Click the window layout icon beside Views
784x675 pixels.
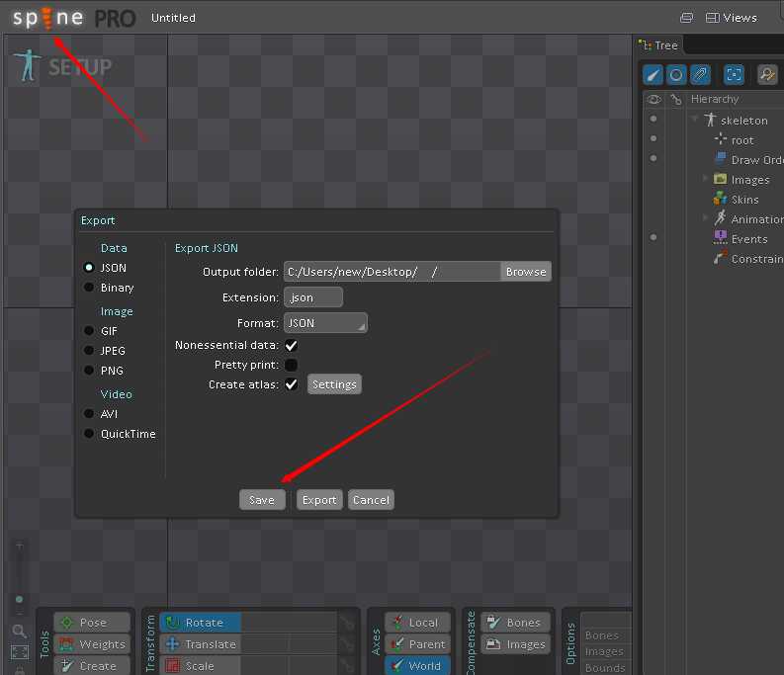(686, 18)
